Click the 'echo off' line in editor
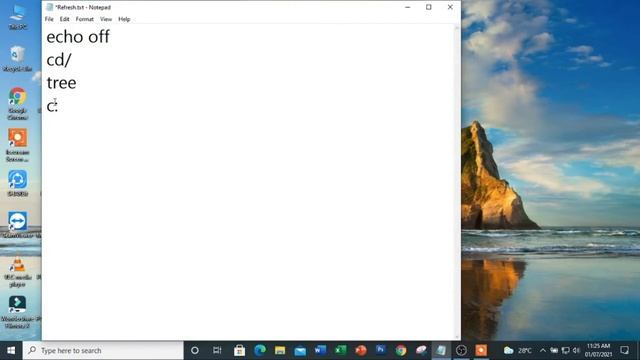Screen dimensions: 640x360 (x=78, y=37)
